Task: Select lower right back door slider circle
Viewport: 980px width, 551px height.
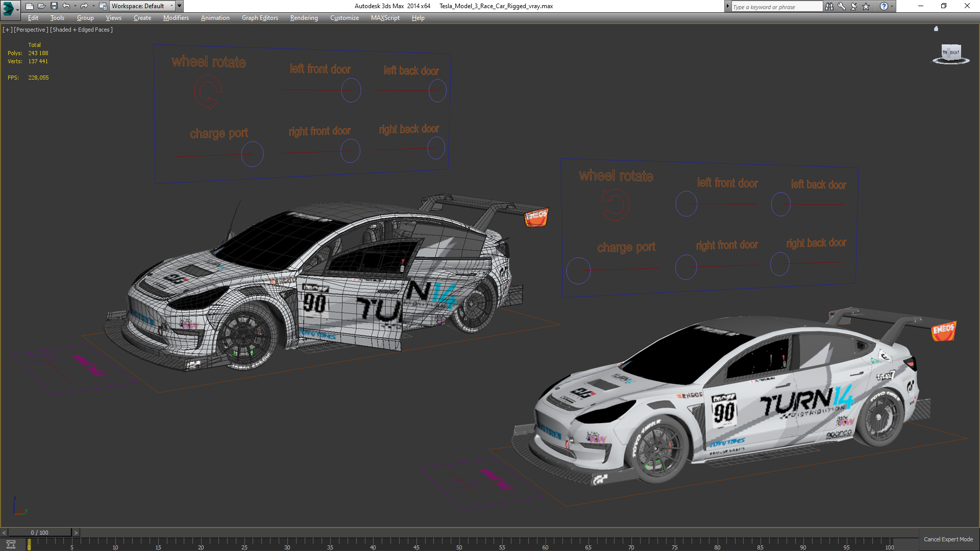Action: (780, 264)
